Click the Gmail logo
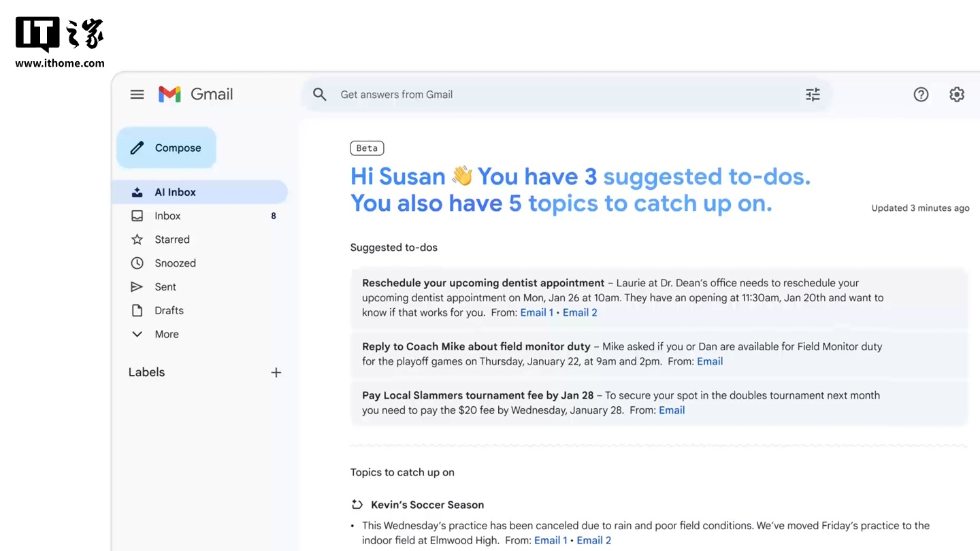 tap(195, 94)
